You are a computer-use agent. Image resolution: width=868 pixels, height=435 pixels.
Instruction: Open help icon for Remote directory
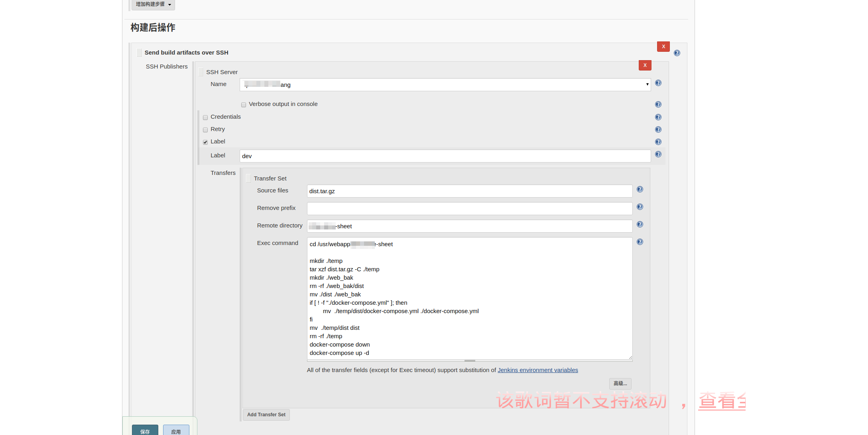[640, 224]
